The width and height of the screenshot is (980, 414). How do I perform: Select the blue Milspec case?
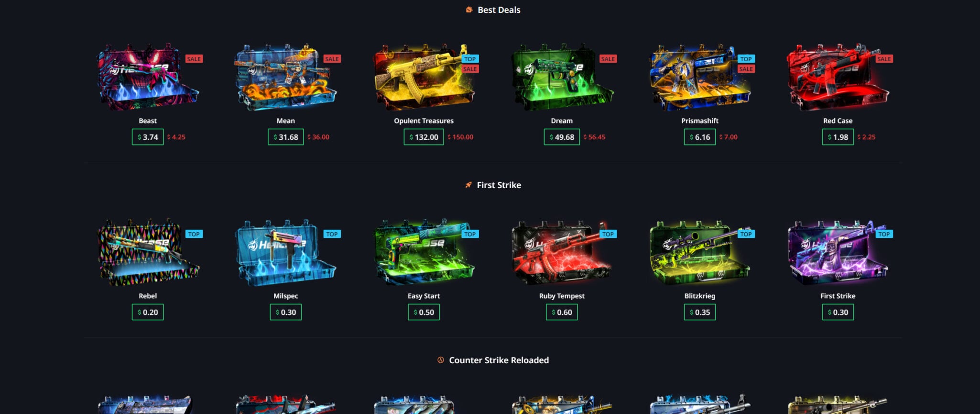(x=285, y=252)
